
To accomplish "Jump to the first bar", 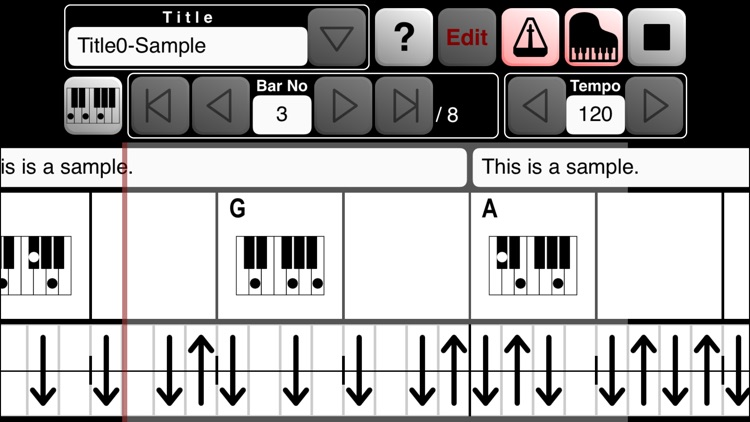I will pyautogui.click(x=159, y=106).
